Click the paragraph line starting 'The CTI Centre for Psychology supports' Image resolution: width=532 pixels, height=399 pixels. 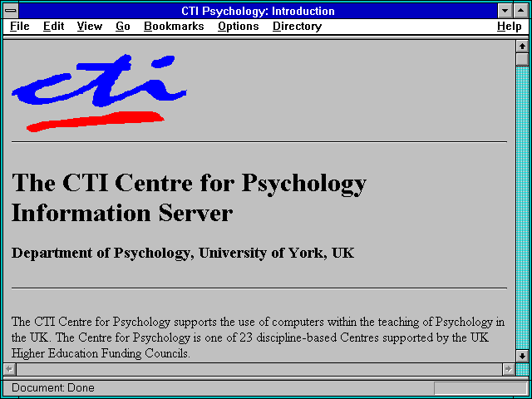tap(258, 322)
